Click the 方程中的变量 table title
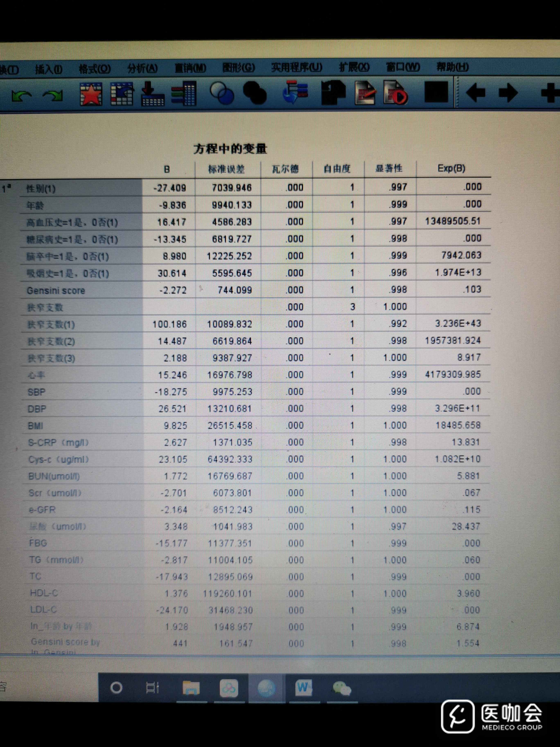Screen dimensions: 560x747 230,149
